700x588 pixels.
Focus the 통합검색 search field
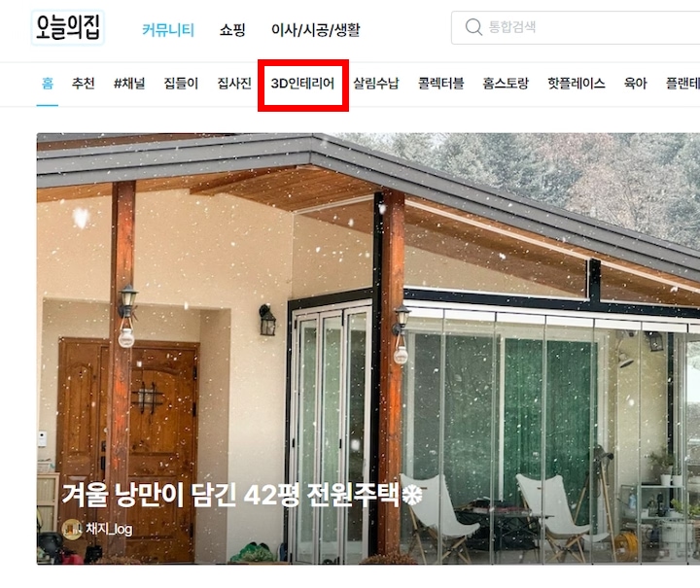coord(576,27)
